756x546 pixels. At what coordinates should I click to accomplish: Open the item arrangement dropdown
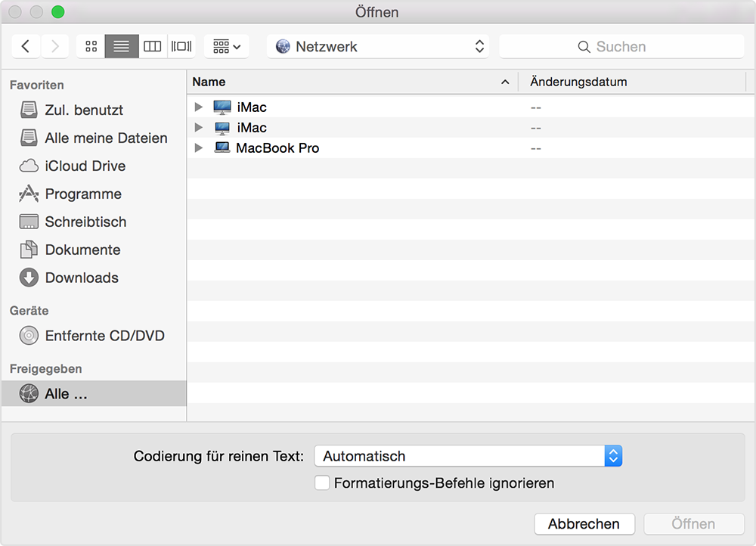227,46
